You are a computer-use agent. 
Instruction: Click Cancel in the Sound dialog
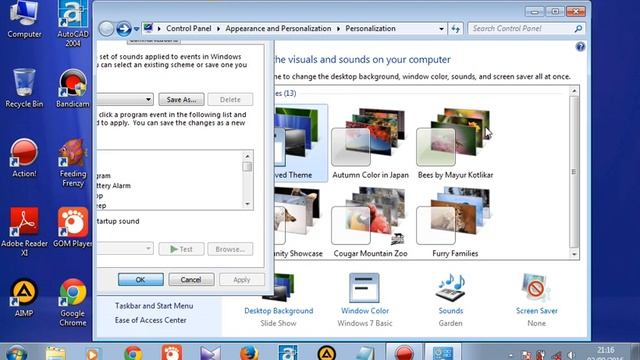191,280
